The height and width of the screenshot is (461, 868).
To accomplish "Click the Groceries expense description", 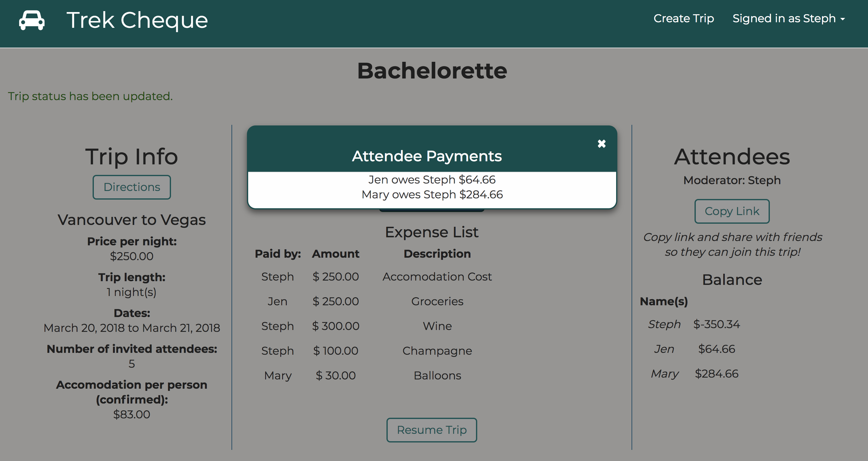I will [x=437, y=301].
